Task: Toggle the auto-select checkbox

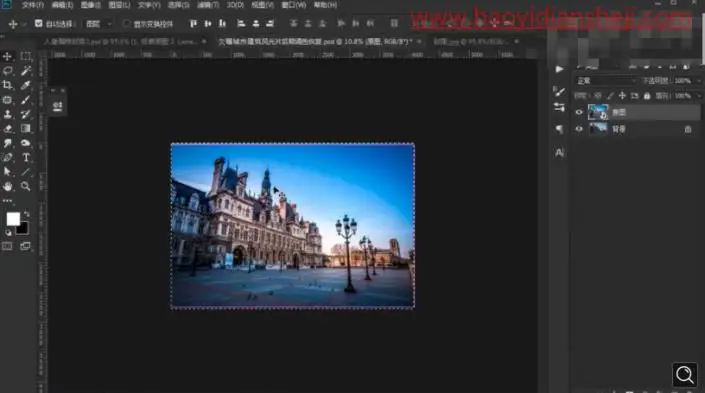Action: 38,23
